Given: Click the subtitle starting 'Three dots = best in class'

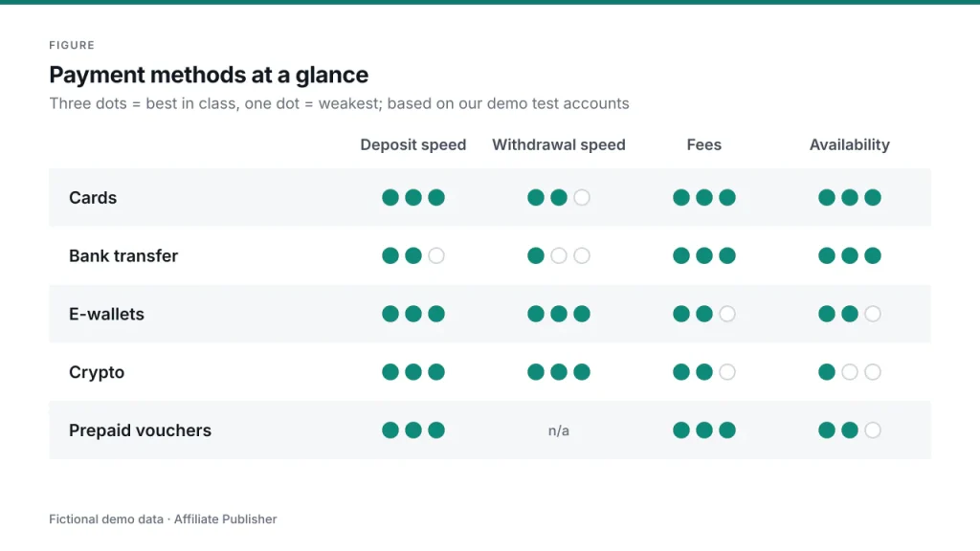Looking at the screenshot, I should coord(340,103).
